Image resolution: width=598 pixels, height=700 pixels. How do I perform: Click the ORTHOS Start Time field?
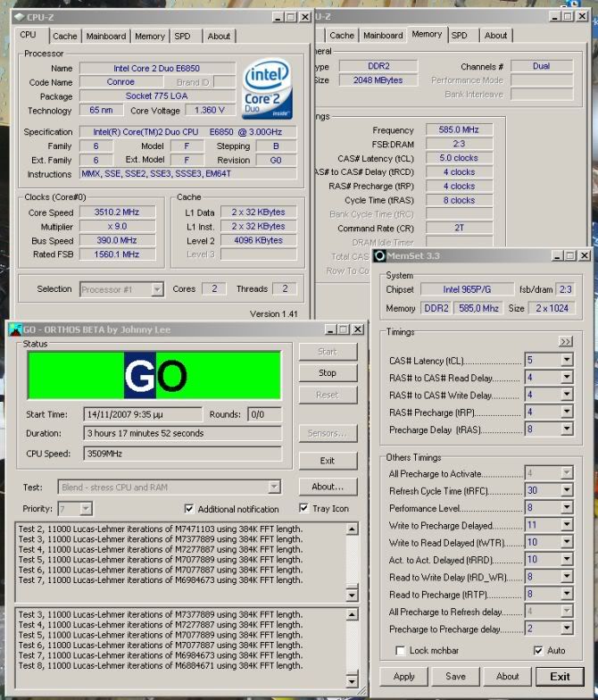(x=143, y=414)
